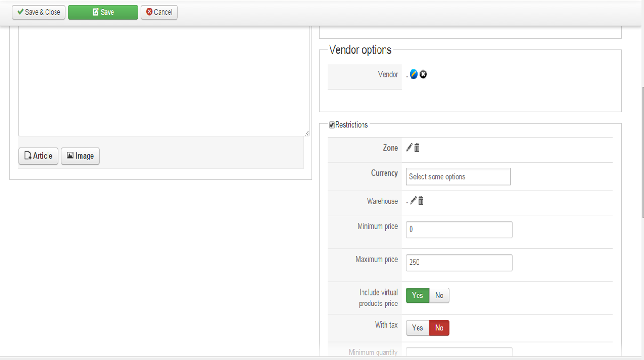Click the Currency label
This screenshot has height=360, width=644.
coord(385,173)
